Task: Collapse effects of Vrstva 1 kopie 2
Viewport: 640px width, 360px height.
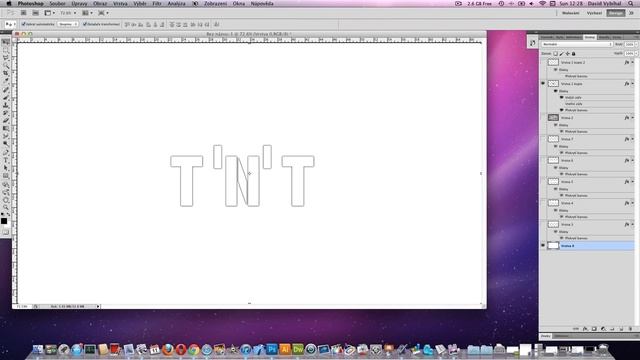Action: [x=633, y=62]
